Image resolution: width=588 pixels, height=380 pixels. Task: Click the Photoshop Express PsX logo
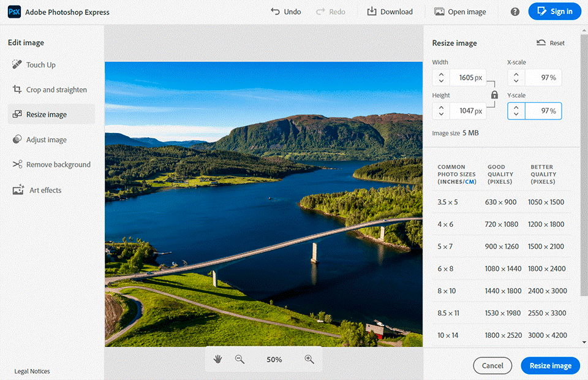click(13, 12)
